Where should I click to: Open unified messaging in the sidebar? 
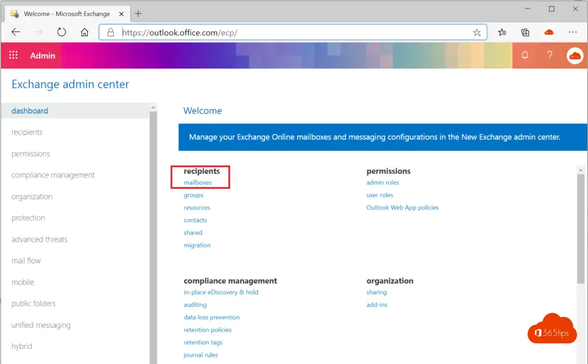point(41,325)
